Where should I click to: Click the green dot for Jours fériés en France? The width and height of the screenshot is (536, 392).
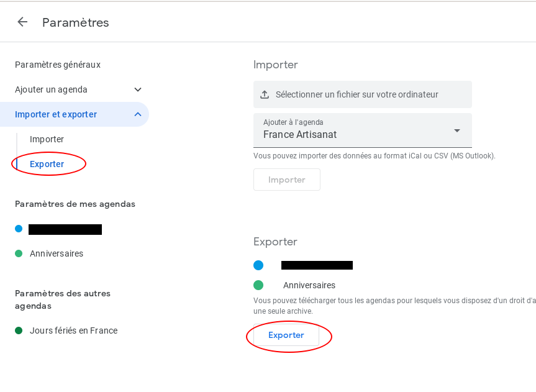[19, 330]
